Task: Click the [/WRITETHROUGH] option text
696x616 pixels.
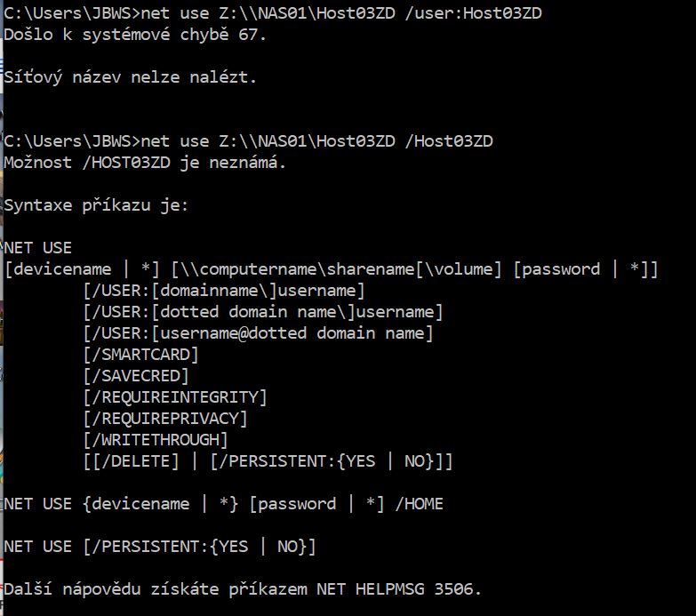Action: point(155,440)
